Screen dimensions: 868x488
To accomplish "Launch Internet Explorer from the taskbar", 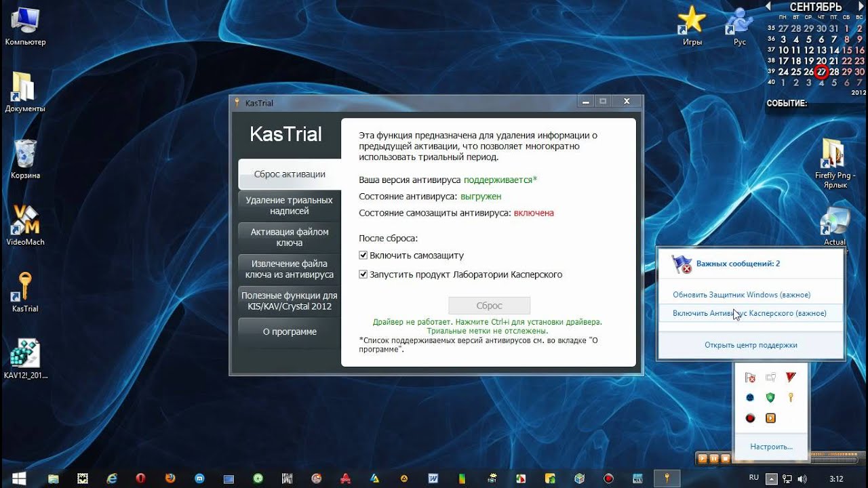I will pyautogui.click(x=112, y=479).
